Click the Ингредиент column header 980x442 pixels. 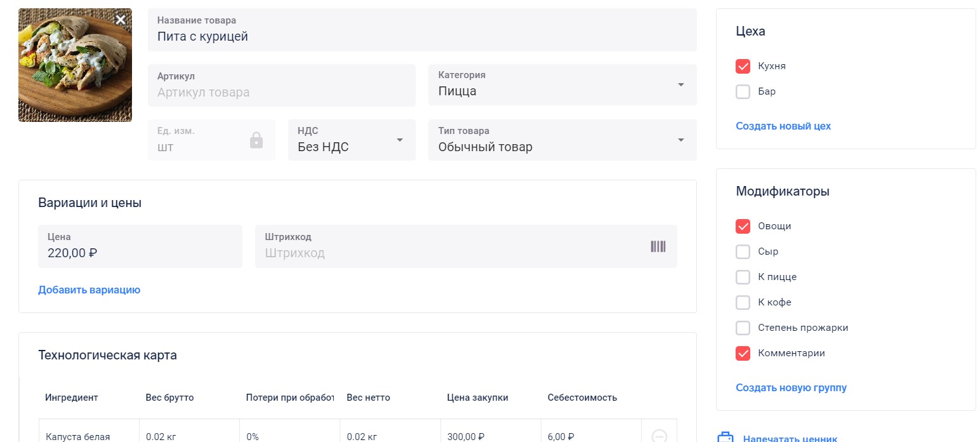point(72,398)
